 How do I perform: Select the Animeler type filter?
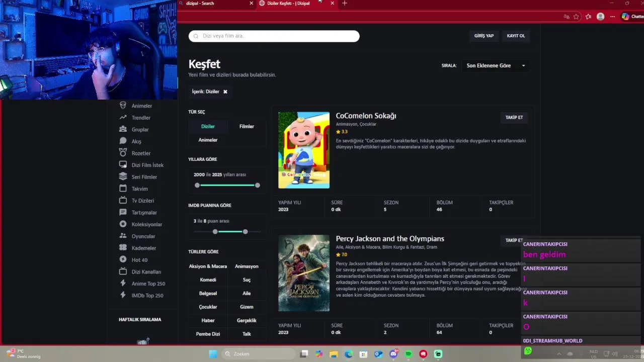pos(208,140)
